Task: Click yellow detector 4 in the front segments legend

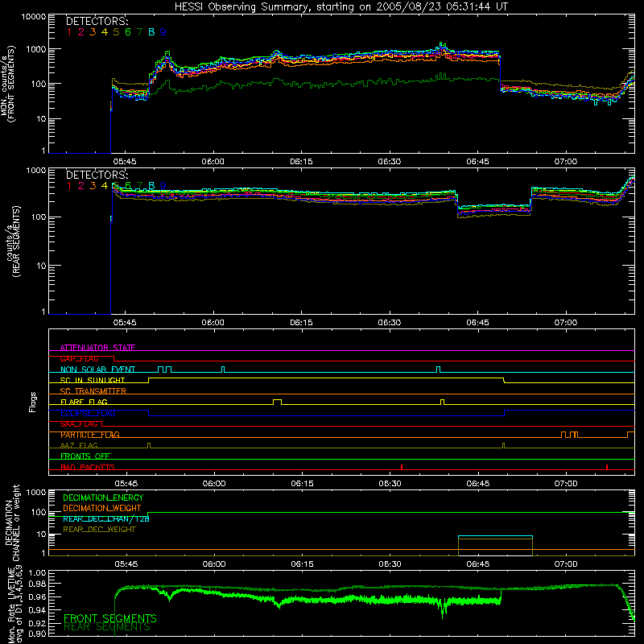Action: [105, 32]
